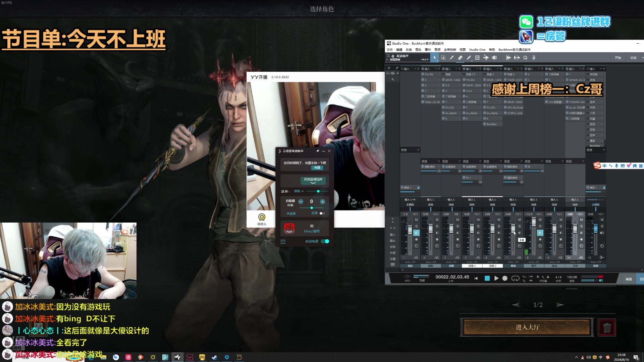Click the delete character trash icon
Screen dimensions: 644x362
pyautogui.click(x=607, y=327)
